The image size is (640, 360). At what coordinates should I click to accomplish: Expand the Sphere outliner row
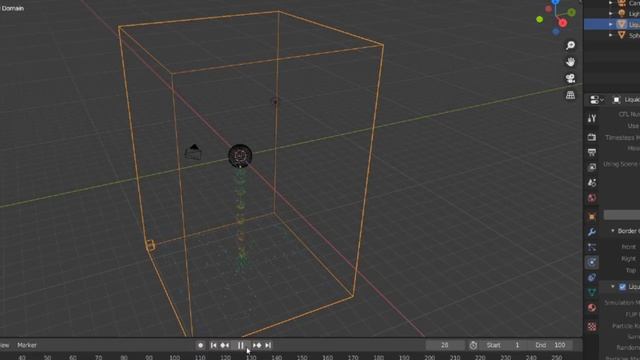tap(611, 36)
